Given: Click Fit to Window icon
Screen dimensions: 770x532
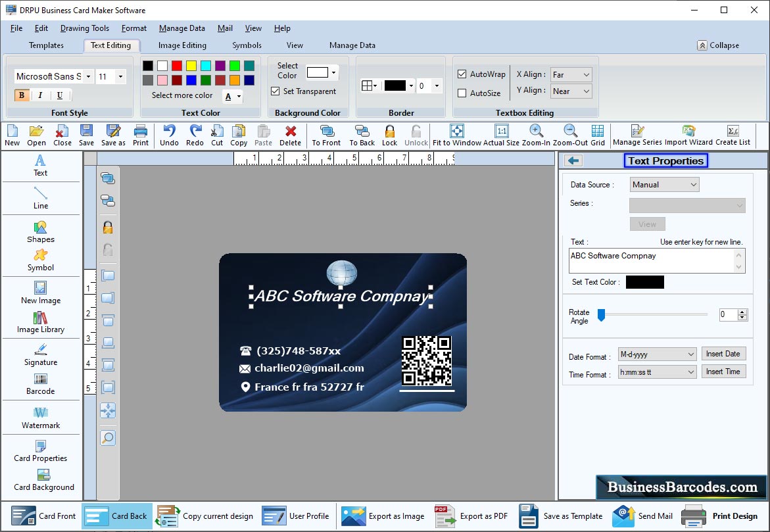Looking at the screenshot, I should 457,135.
